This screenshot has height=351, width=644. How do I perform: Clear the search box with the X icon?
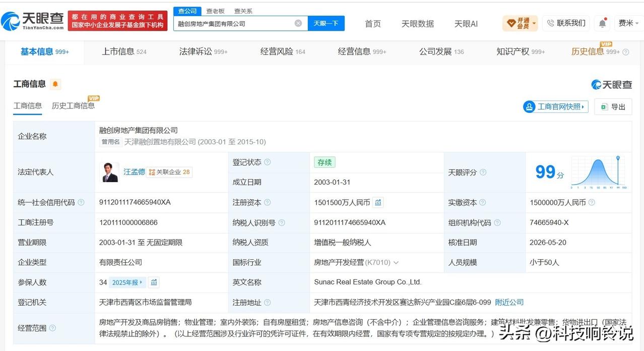(x=298, y=23)
